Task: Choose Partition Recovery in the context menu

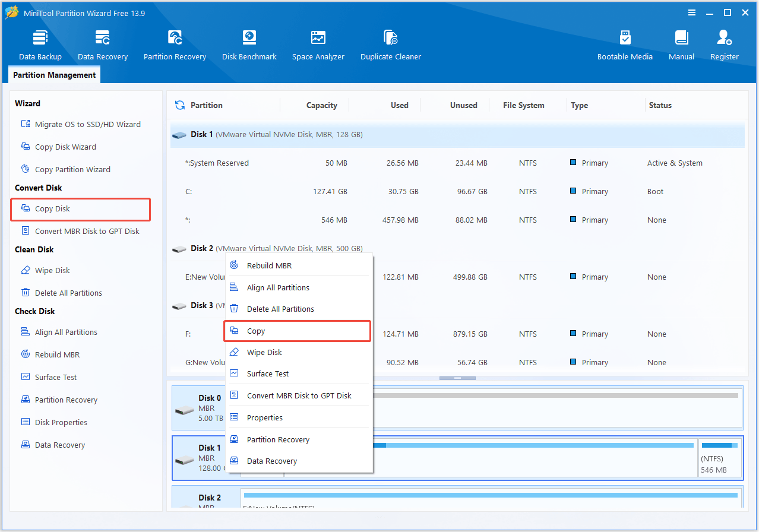Action: click(299, 439)
